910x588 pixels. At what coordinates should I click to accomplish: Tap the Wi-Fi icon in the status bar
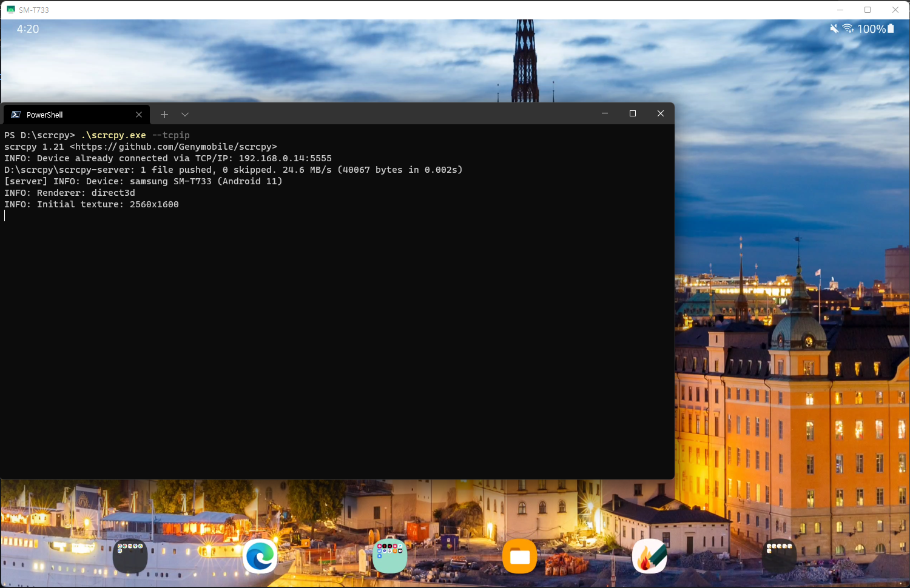(x=848, y=28)
